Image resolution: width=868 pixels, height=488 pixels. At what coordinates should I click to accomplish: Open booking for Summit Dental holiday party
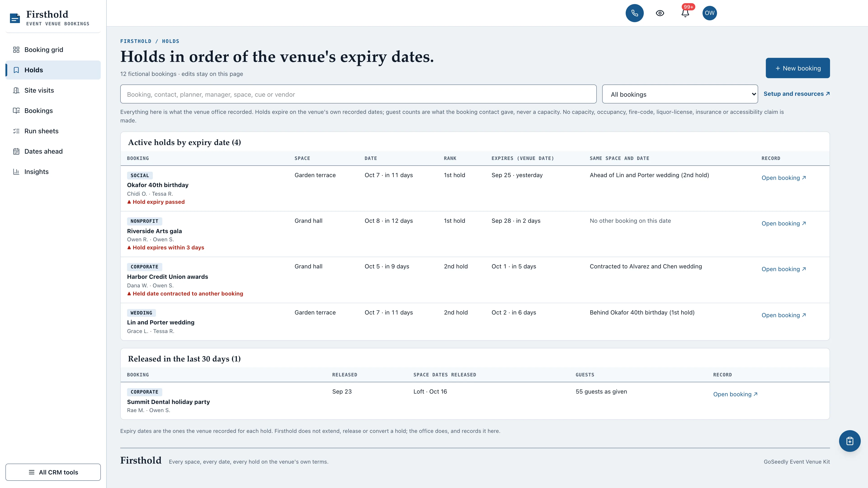click(x=735, y=394)
